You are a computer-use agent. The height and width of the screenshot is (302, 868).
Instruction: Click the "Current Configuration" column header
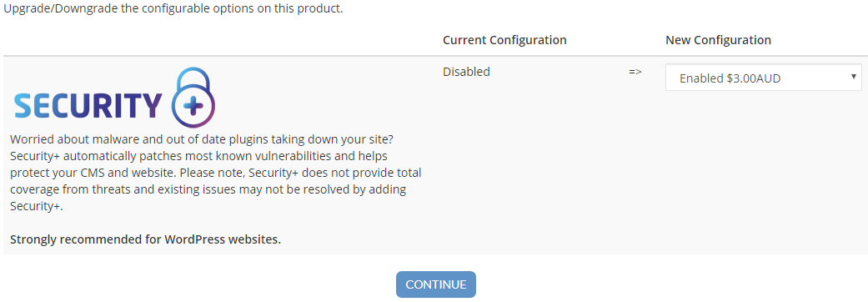pos(504,40)
